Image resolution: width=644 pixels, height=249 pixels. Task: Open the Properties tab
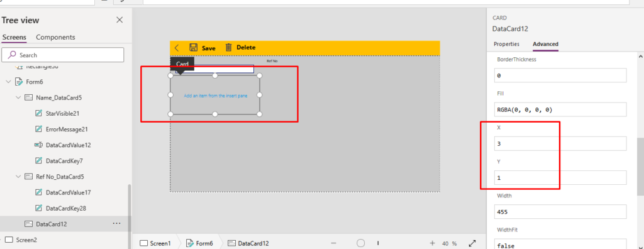point(506,44)
